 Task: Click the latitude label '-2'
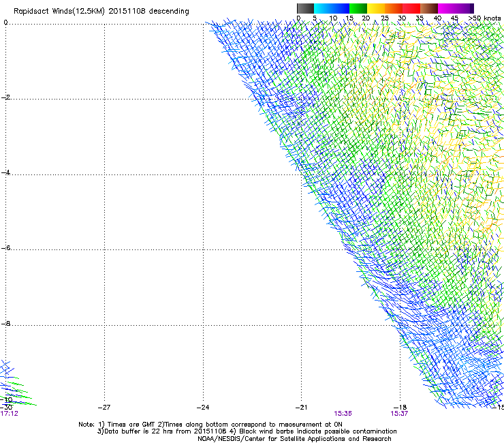5,97
